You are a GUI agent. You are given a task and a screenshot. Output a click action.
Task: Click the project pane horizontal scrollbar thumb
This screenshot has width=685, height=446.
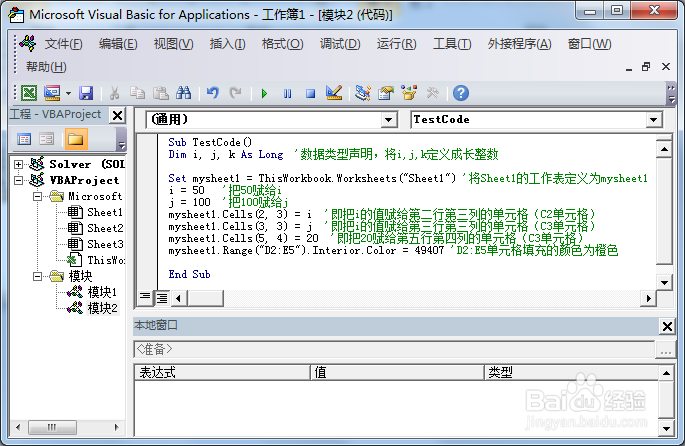pos(52,427)
